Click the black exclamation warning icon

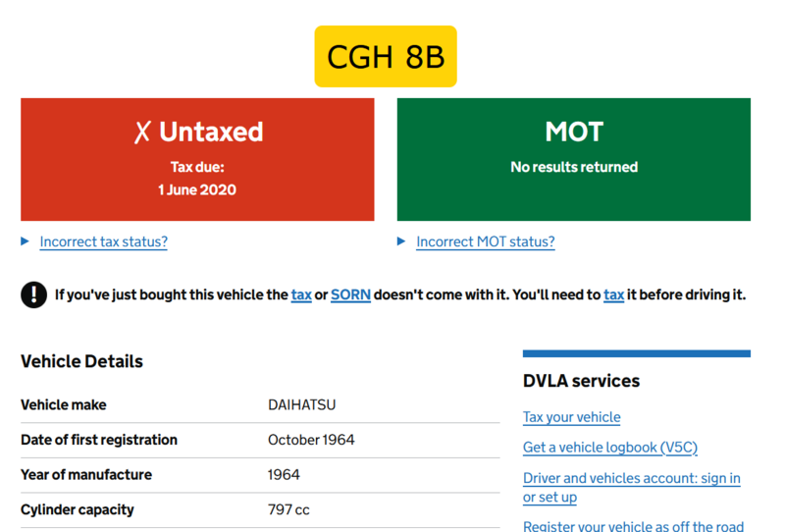[33, 294]
